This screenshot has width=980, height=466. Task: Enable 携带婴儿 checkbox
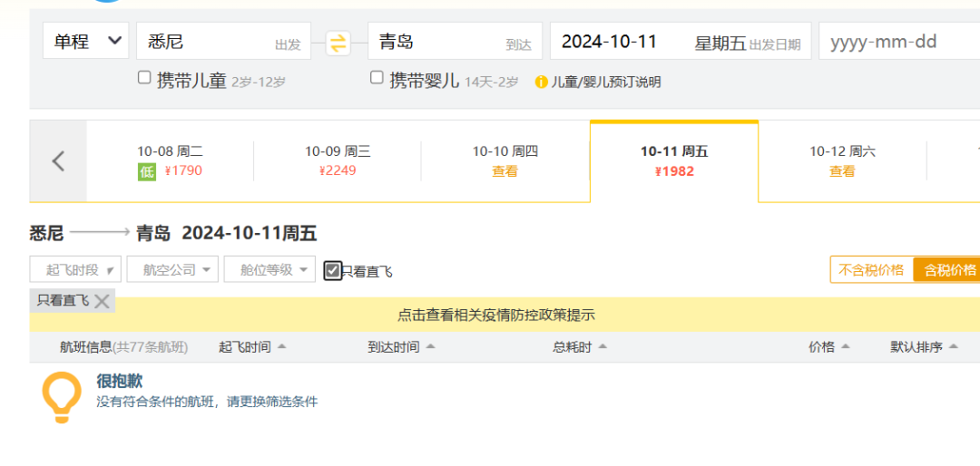tap(377, 78)
